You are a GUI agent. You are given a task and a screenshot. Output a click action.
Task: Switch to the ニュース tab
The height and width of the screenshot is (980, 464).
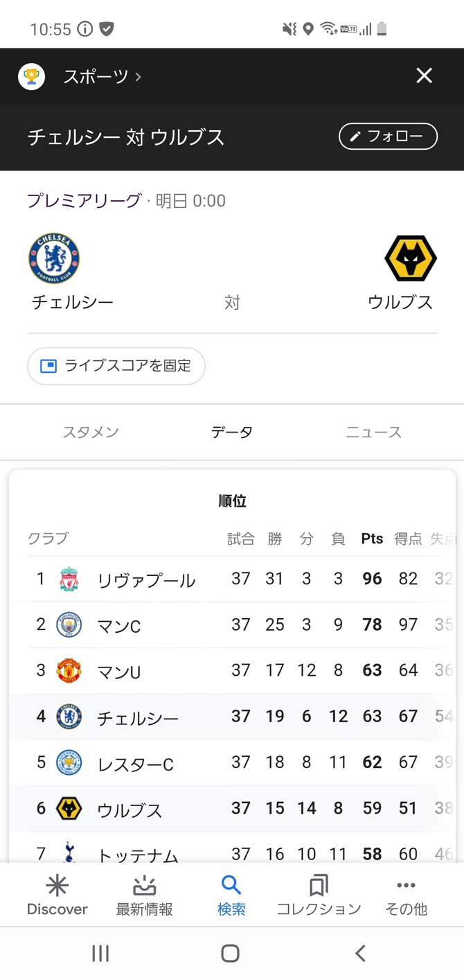pyautogui.click(x=373, y=432)
